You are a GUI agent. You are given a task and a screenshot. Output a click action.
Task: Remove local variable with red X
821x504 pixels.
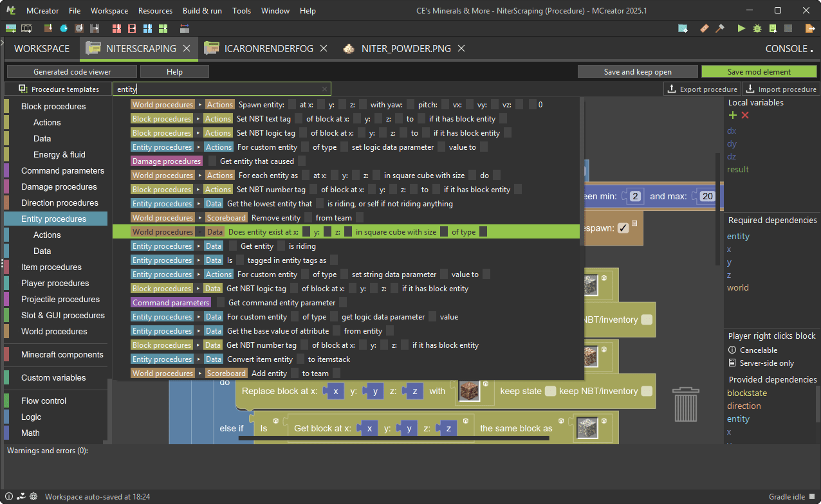(x=745, y=115)
